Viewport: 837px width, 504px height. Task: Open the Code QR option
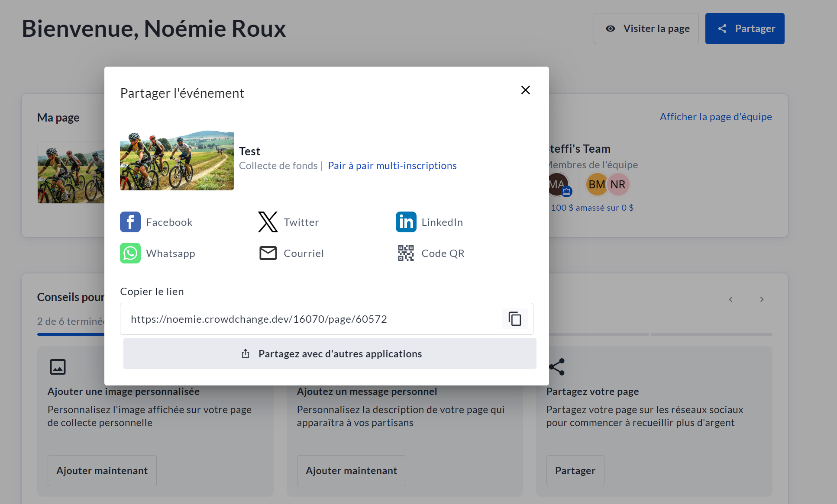pyautogui.click(x=406, y=253)
